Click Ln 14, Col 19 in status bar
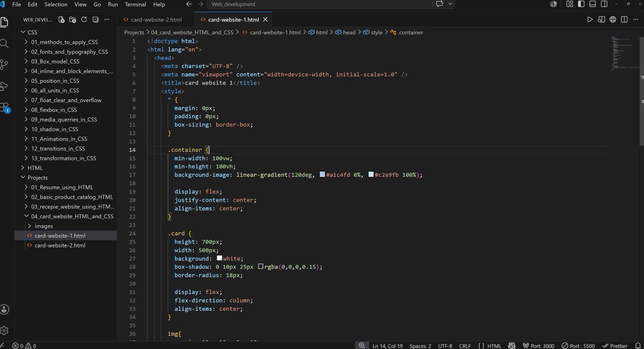 click(387, 346)
